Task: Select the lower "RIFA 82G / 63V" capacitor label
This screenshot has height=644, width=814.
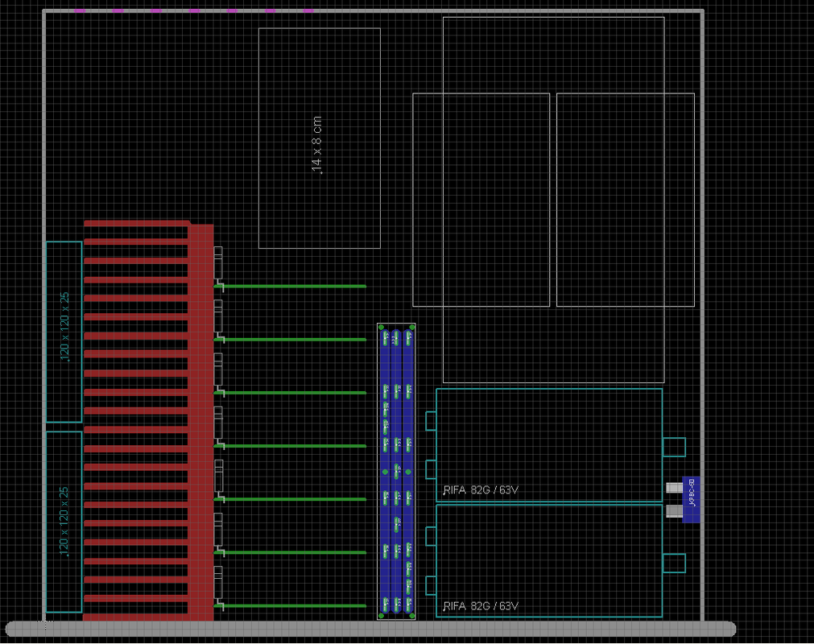Action: click(x=480, y=606)
